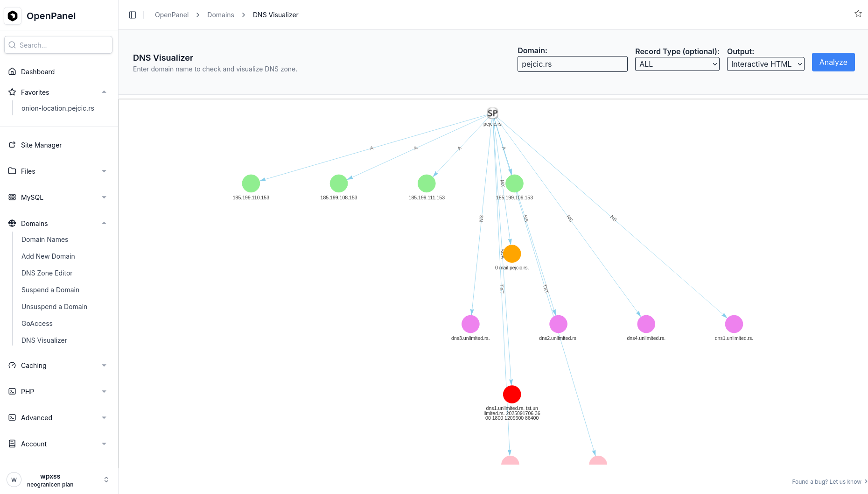The width and height of the screenshot is (868, 494).
Task: Select DNS Zone Editor from the menu
Action: (x=47, y=273)
